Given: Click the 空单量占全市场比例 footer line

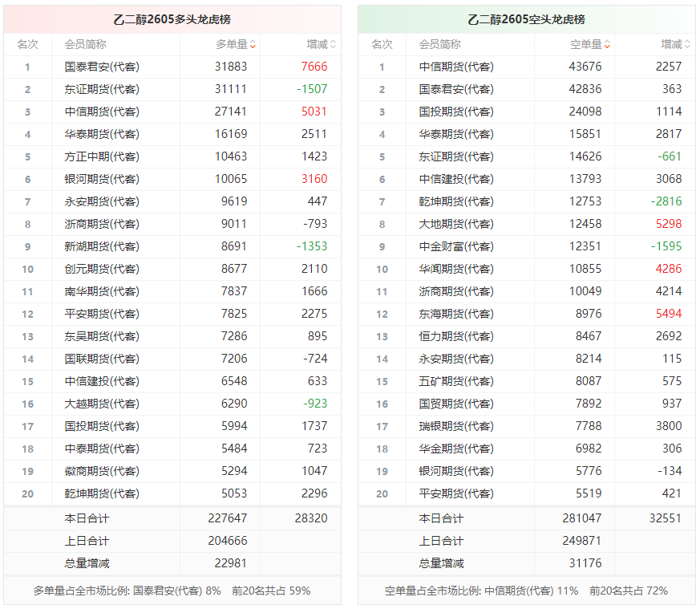Looking at the screenshot, I should click(x=526, y=591).
